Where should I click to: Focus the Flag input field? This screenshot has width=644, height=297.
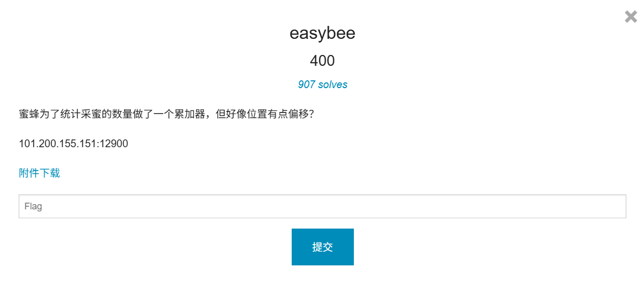click(x=322, y=206)
